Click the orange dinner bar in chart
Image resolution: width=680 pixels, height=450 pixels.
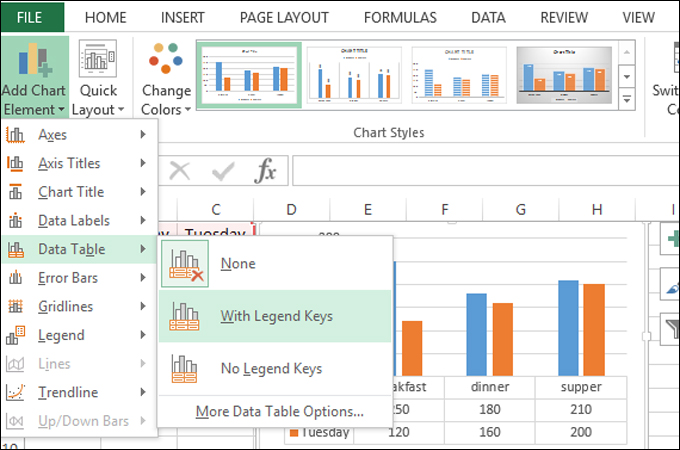tap(503, 339)
